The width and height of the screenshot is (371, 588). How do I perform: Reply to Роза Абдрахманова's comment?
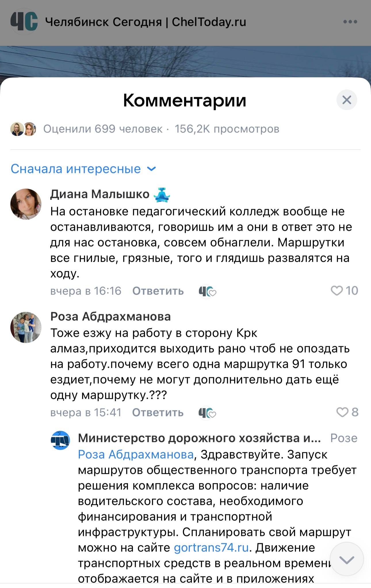coord(158,412)
